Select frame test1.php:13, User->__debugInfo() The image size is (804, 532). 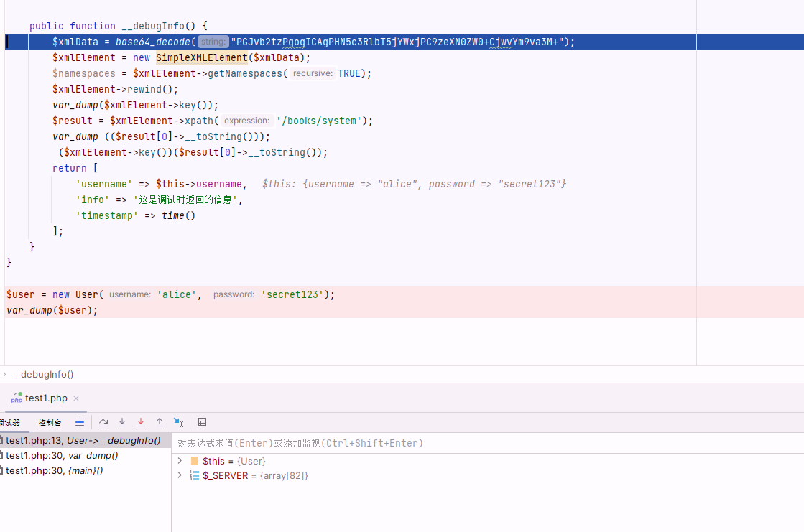85,440
